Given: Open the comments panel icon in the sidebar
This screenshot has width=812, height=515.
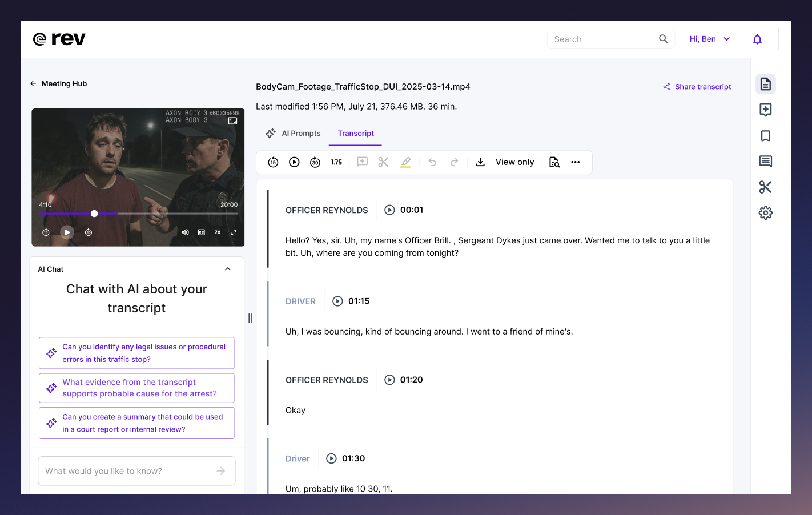Looking at the screenshot, I should pos(766,161).
